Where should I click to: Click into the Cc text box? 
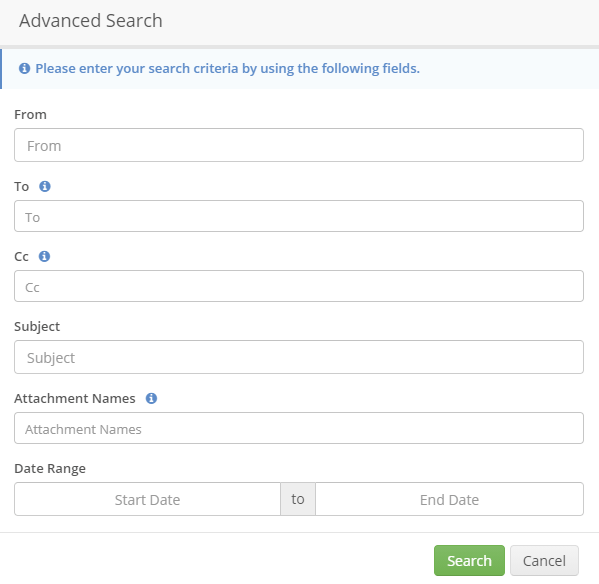click(x=299, y=286)
